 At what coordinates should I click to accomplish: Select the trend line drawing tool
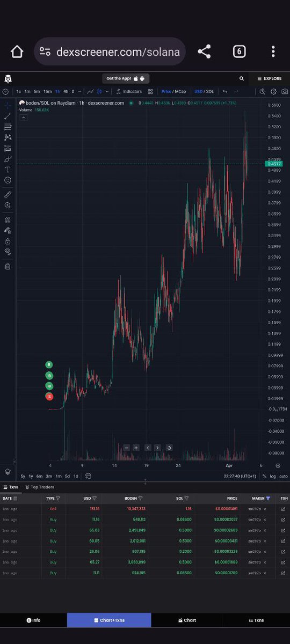point(8,116)
